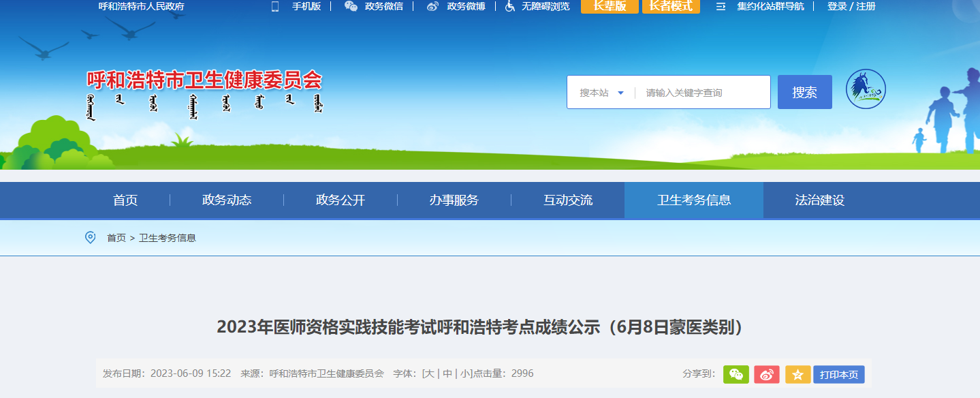This screenshot has height=398, width=980.
Task: Open 法治建设 navigation item
Action: [x=820, y=200]
